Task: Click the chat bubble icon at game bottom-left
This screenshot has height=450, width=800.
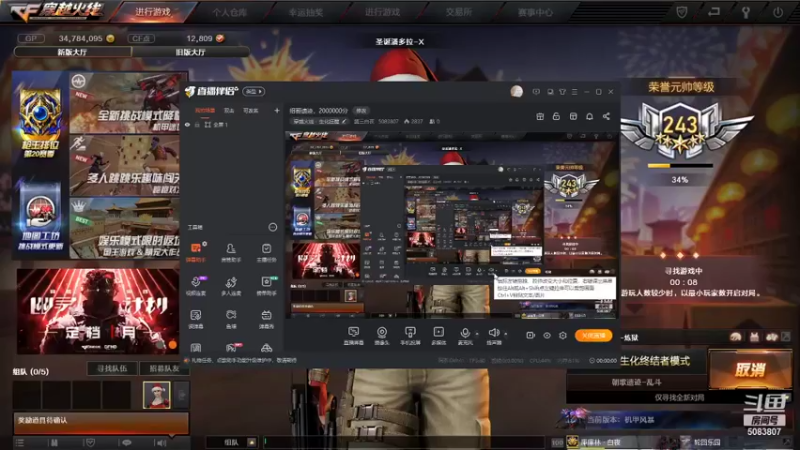Action: [127, 443]
